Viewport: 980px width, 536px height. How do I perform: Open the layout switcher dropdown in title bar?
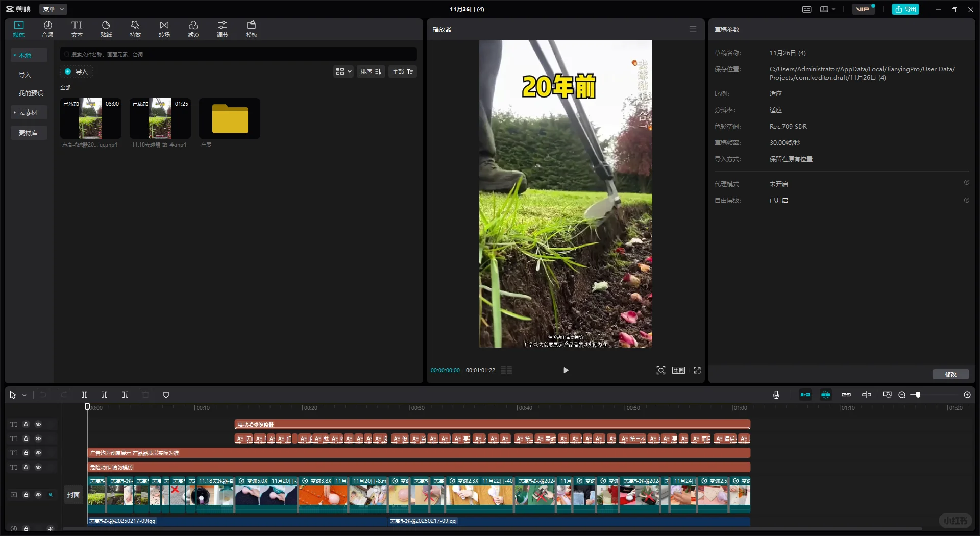[827, 9]
